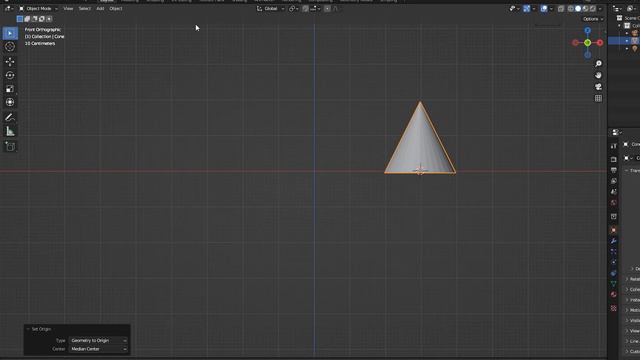The width and height of the screenshot is (640, 360).
Task: Click the Z axis on navigation gizmo
Action: 587,31
